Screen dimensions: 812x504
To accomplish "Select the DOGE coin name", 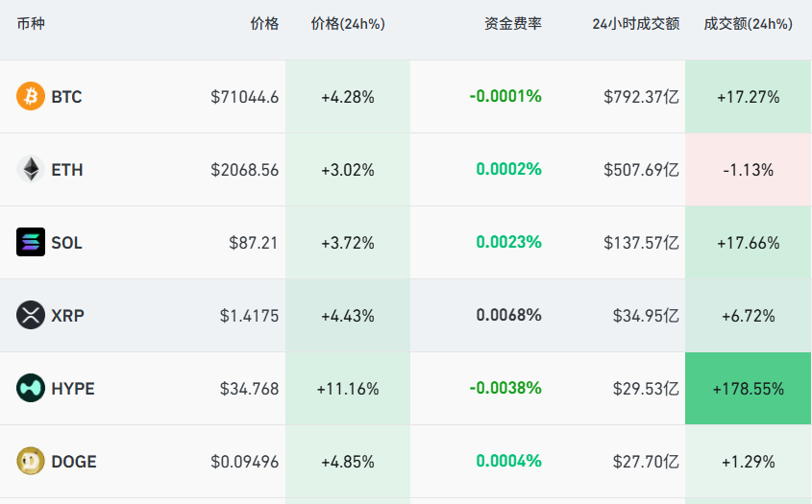I will point(74,462).
